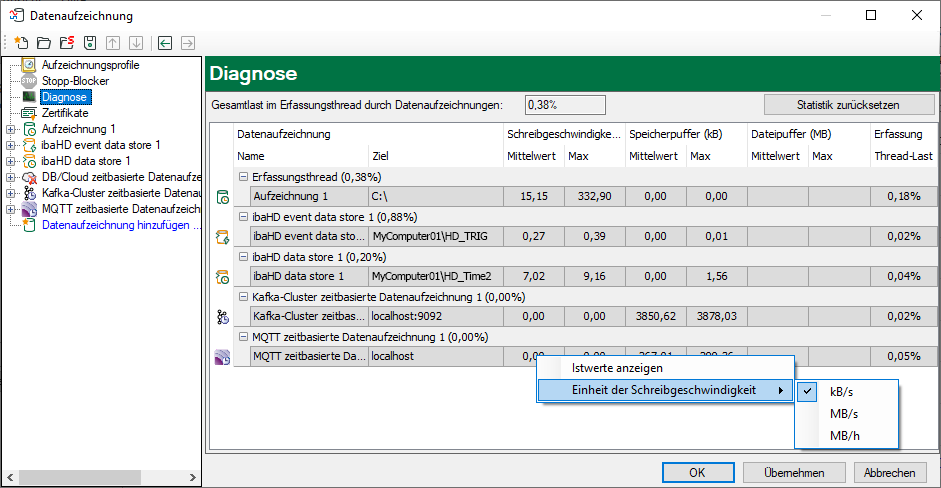The width and height of the screenshot is (941, 488).
Task: Click the left arrow toolbar icon
Action: [165, 43]
